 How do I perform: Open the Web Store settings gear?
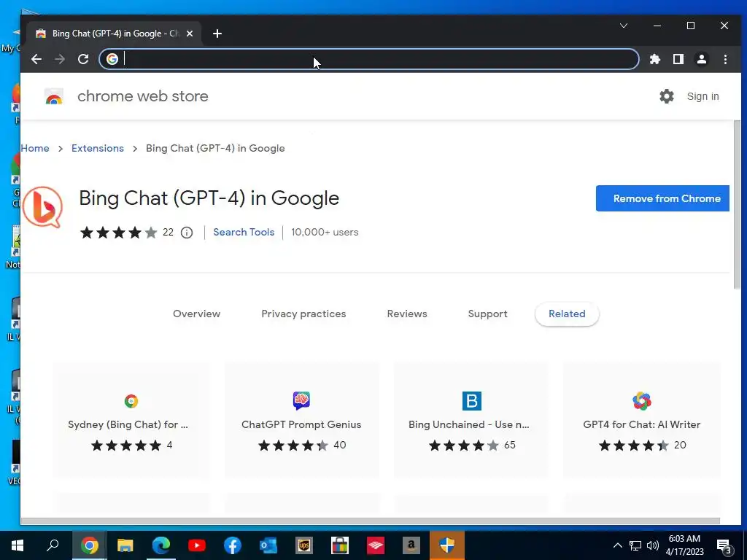click(667, 96)
